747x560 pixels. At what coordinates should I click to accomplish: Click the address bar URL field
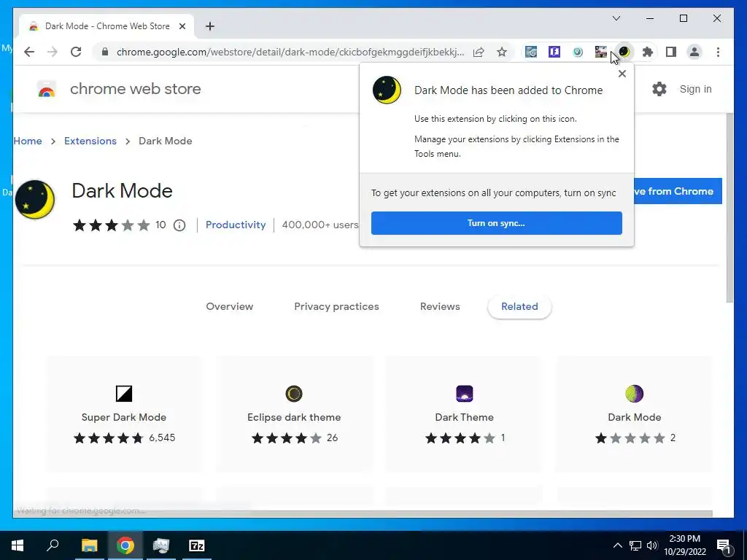tap(290, 52)
